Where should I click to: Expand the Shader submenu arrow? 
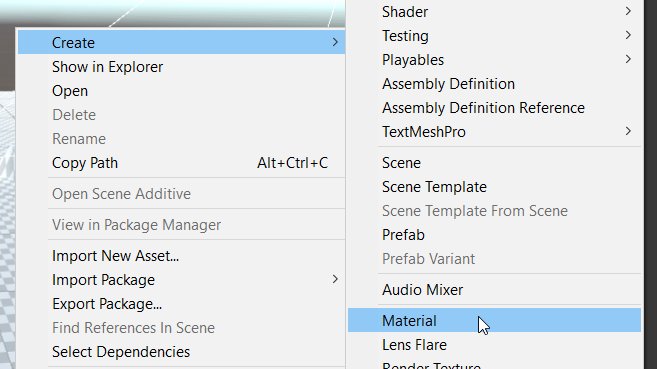[628, 11]
